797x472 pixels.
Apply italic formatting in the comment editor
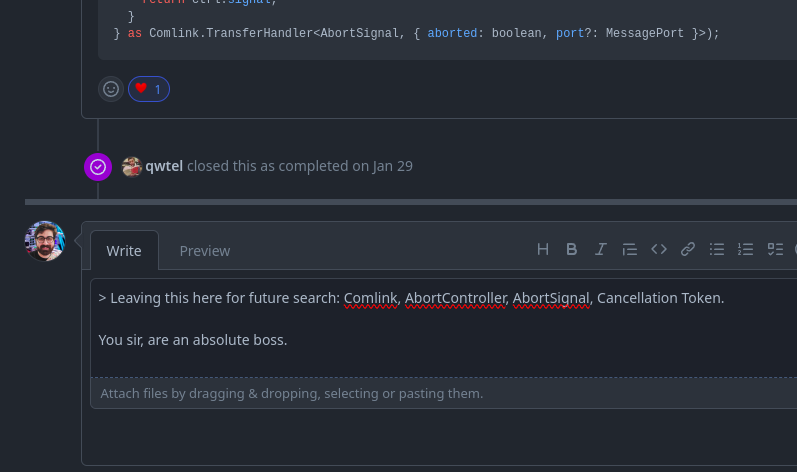[x=601, y=250]
